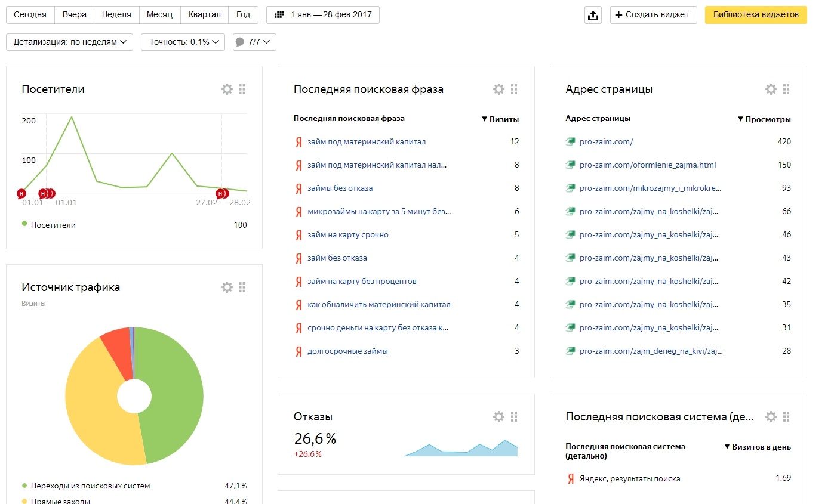Screen dimensions: 834x504
Task: Switch to the Квартал period tab
Action: pos(204,15)
